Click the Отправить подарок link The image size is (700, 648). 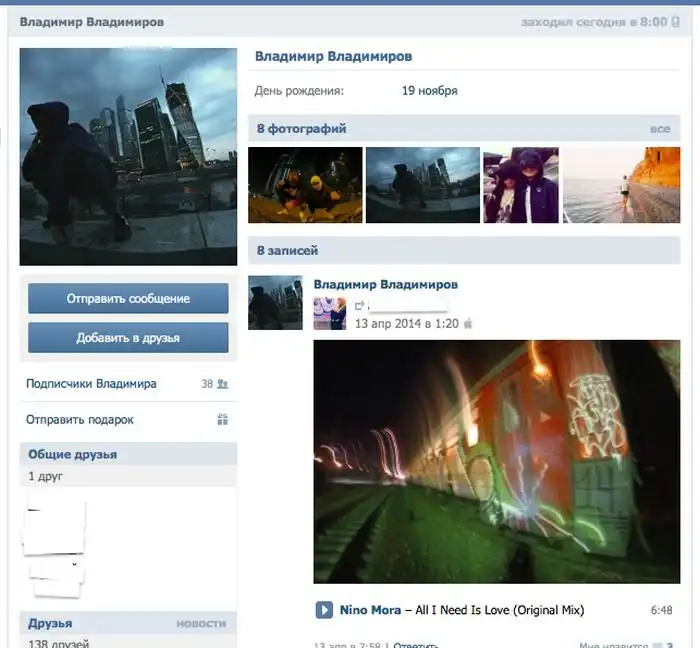pos(79,420)
